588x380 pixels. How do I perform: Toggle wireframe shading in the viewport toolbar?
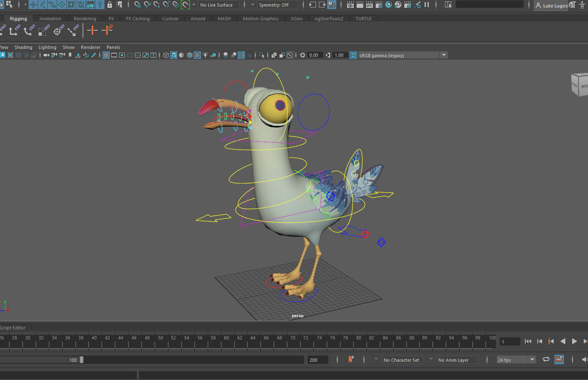pos(166,55)
